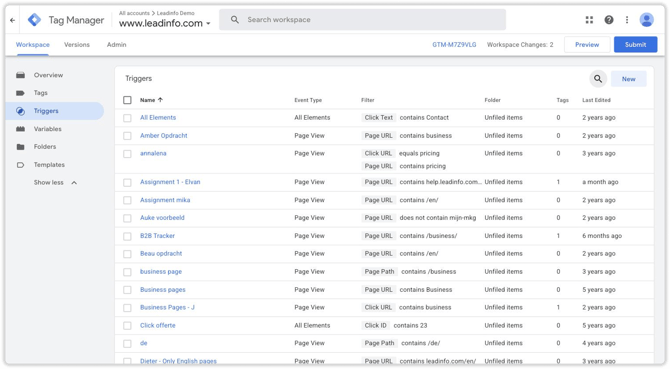Switch to the Admin tab
Screen dimensions: 670x369
point(116,44)
